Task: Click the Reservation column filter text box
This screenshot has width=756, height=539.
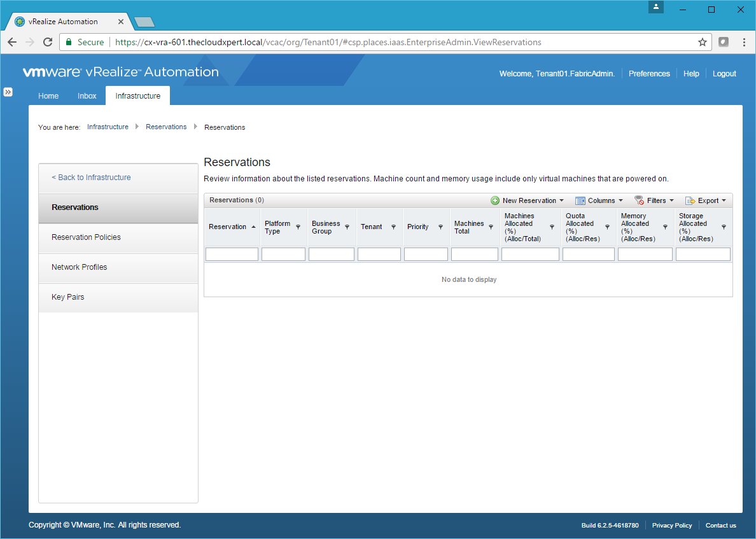Action: tap(232, 255)
